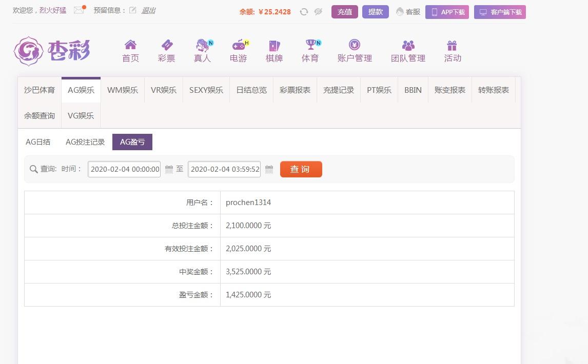Screen dimensions: 588x364
Task: Open the 首页 home icon
Action: pyautogui.click(x=130, y=50)
